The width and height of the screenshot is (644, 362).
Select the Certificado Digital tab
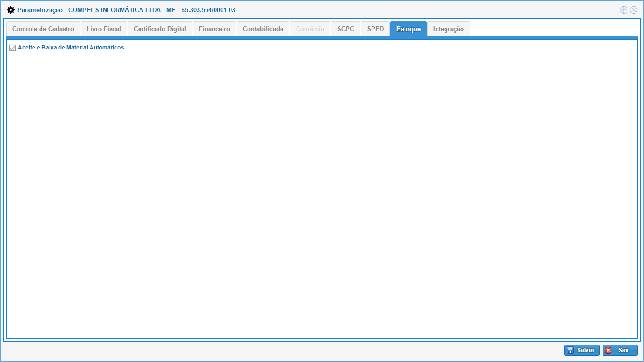(x=160, y=29)
